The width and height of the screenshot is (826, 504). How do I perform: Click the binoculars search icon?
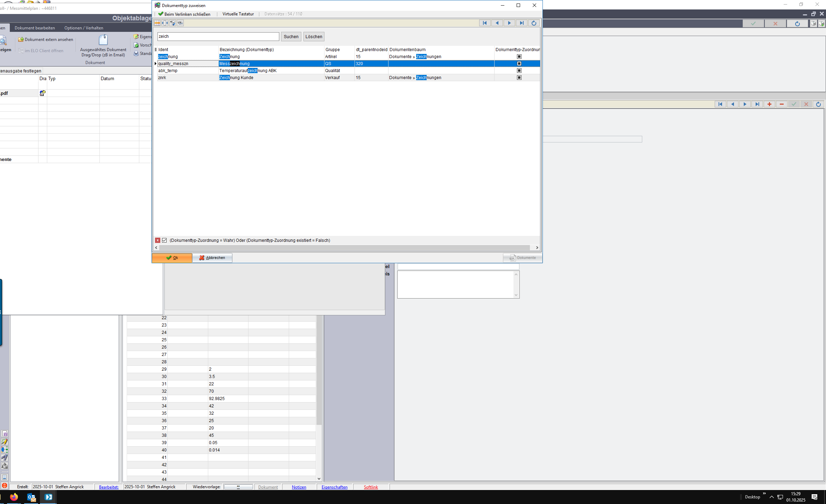tap(180, 23)
